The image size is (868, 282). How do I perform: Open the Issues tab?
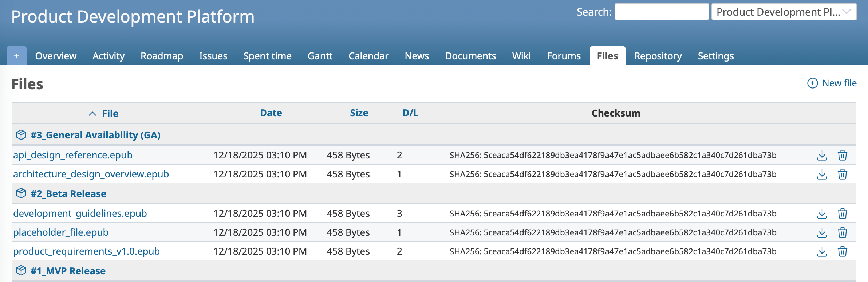pos(213,56)
